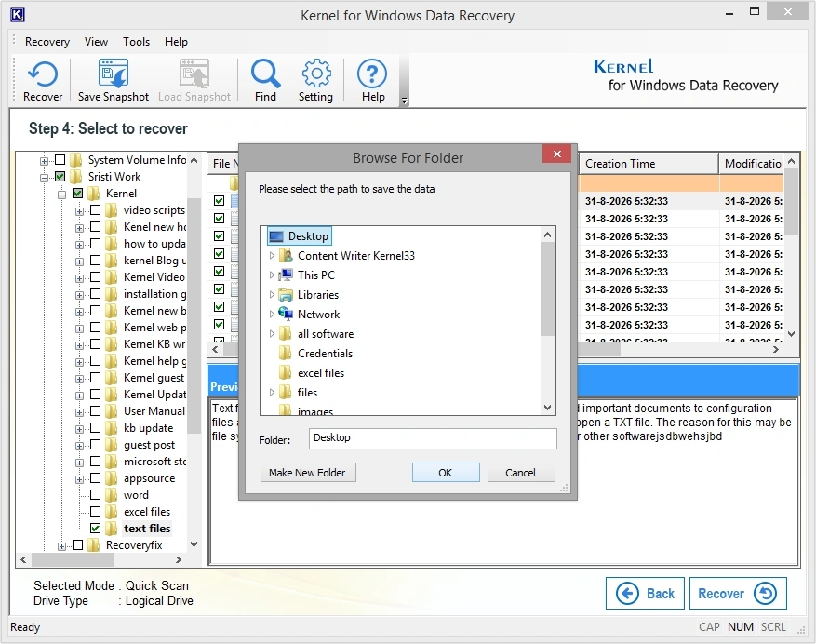816x644 pixels.
Task: Uncheck the Kernel folder checkbox
Action: [x=77, y=194]
